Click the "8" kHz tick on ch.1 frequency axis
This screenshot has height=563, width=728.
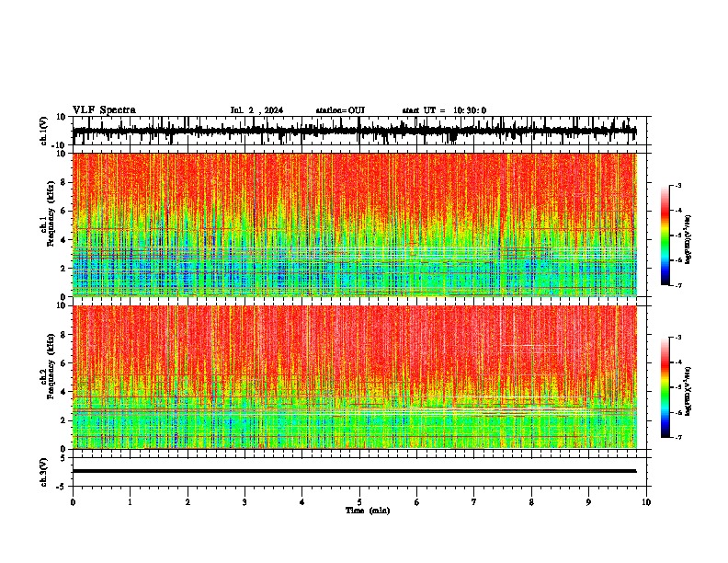click(64, 182)
